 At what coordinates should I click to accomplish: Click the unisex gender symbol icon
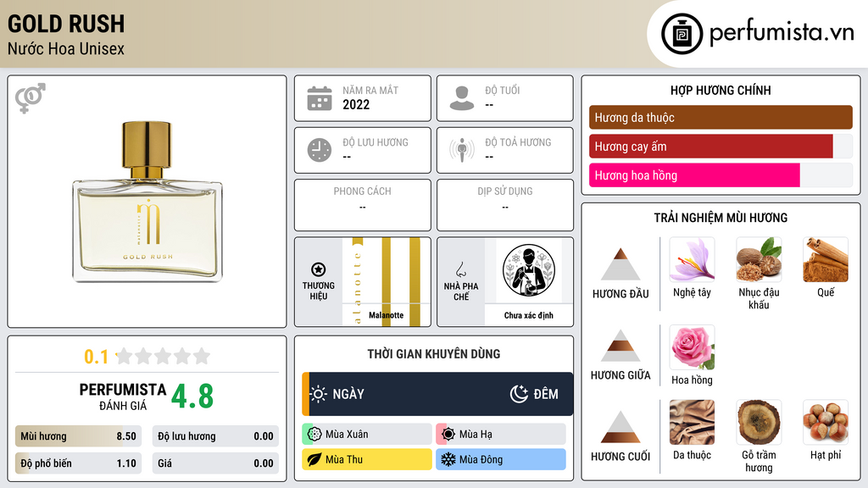click(x=31, y=98)
